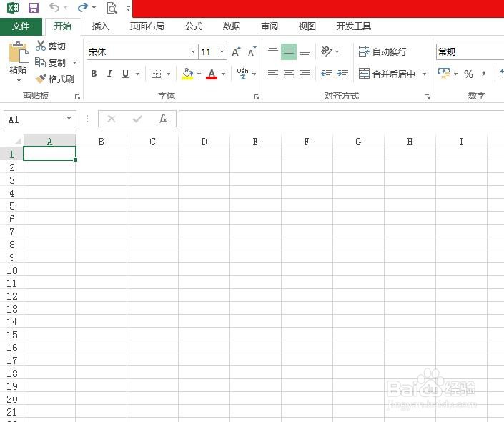
Task: Cut selection with the scissors icon
Action: pyautogui.click(x=41, y=46)
